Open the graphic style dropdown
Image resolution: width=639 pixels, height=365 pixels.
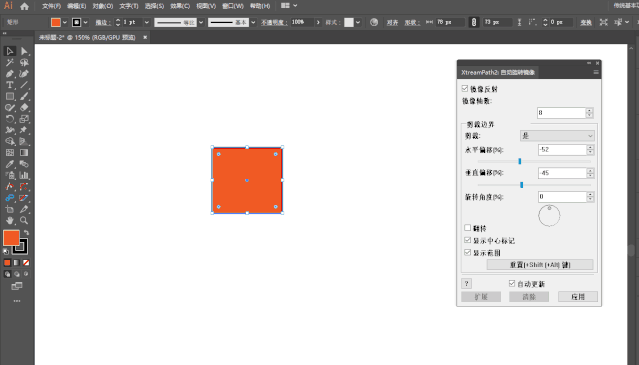pyautogui.click(x=358, y=22)
